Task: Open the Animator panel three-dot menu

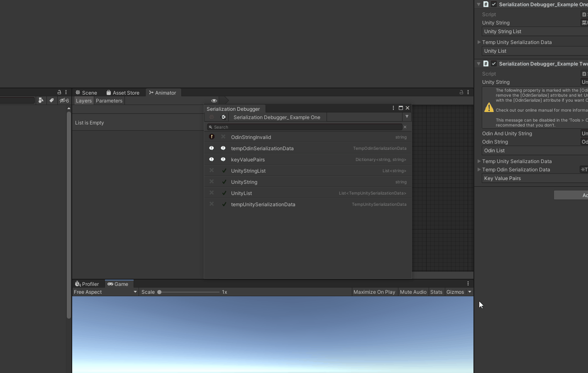Action: pos(468,92)
